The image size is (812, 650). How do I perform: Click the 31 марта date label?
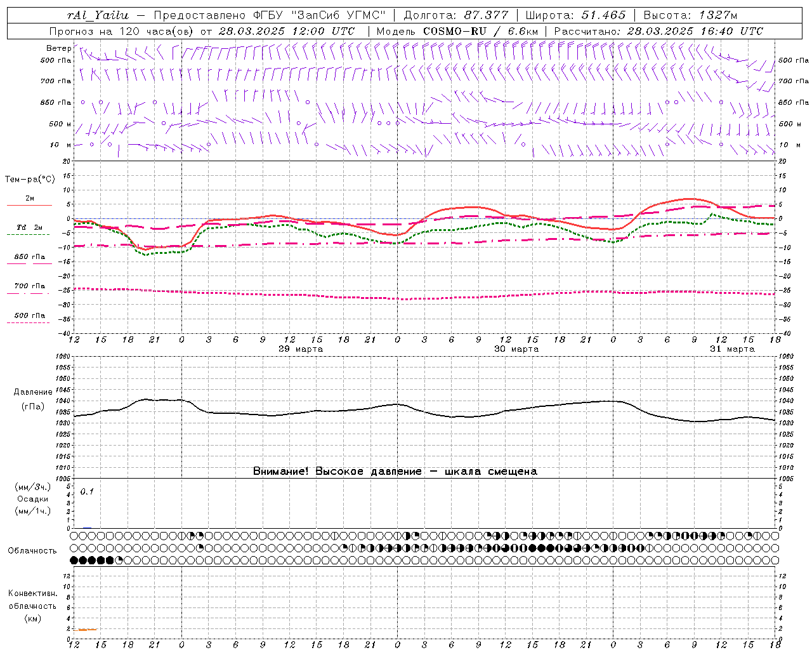[732, 349]
